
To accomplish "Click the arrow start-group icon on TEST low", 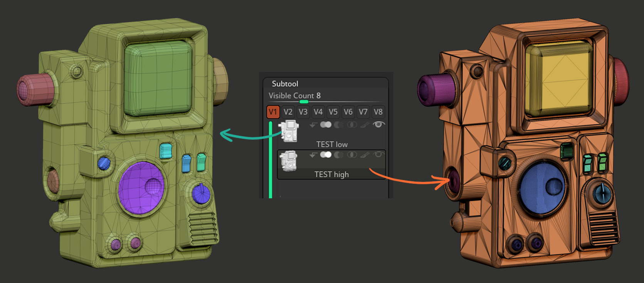I will coord(313,125).
